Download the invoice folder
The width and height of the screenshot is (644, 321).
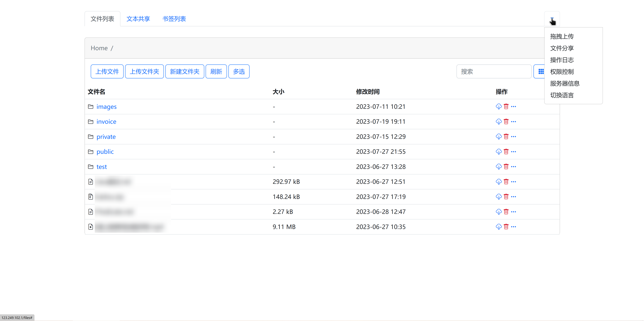(x=498, y=122)
